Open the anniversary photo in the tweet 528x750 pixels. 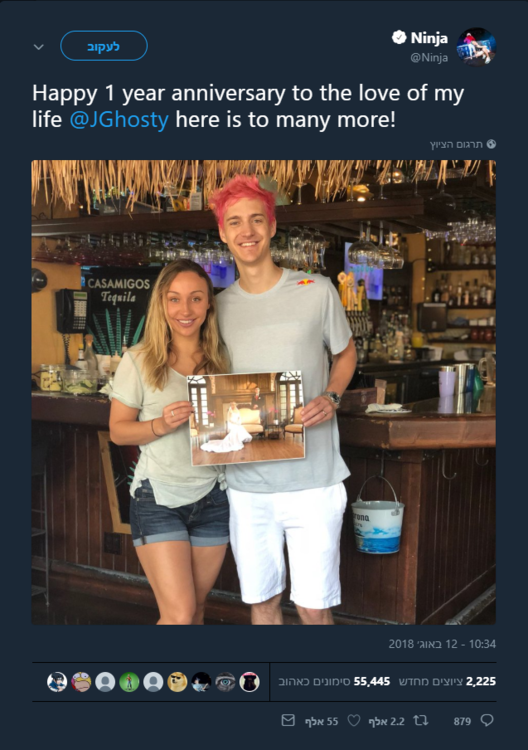click(x=264, y=392)
